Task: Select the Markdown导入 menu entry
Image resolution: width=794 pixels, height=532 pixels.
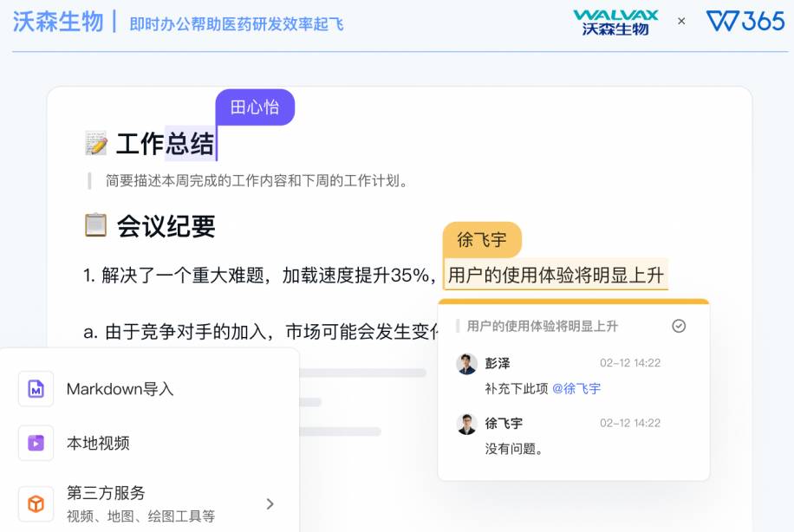Action: [149, 389]
